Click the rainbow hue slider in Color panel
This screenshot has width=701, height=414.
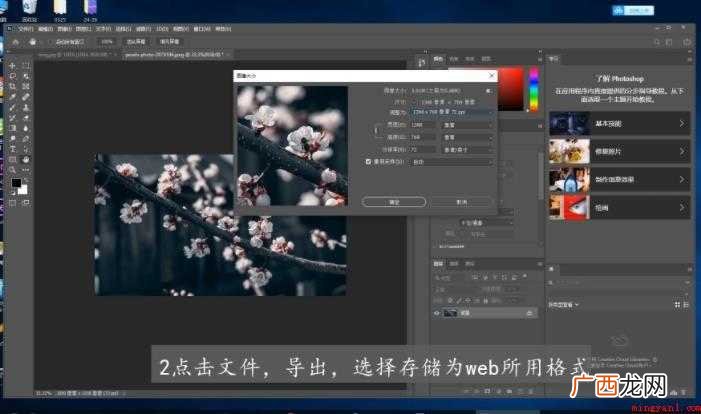click(533, 89)
